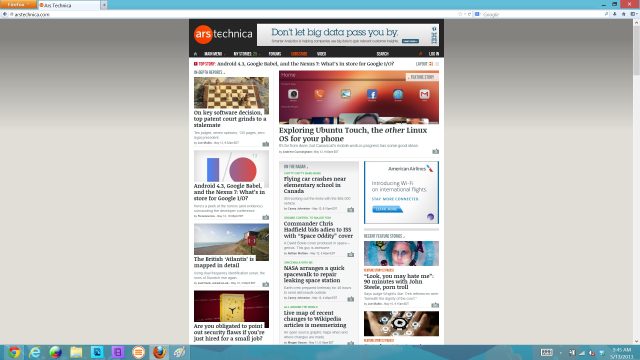Screen dimensions: 640x360
Task: Open the orange Firefox menu button
Action: [x=18, y=4]
